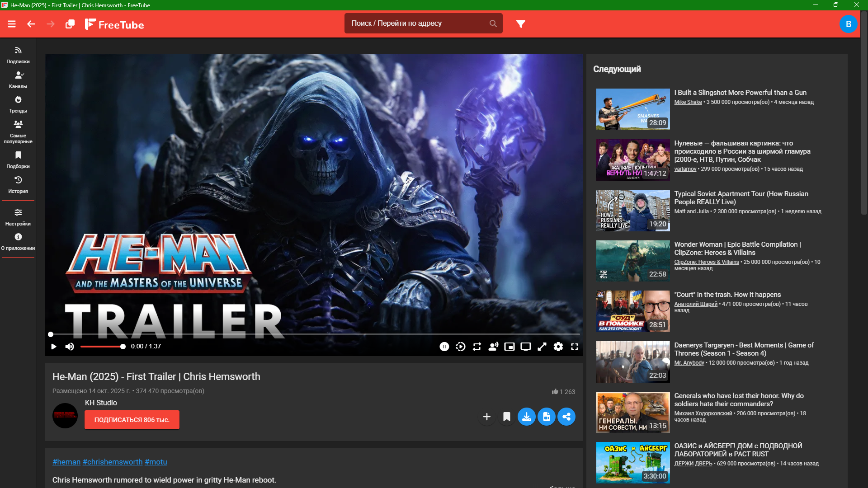Toggle the hamburger side menu

click(12, 24)
